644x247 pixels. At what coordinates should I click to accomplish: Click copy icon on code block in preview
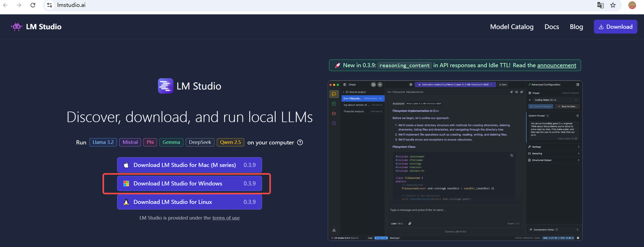point(512,155)
